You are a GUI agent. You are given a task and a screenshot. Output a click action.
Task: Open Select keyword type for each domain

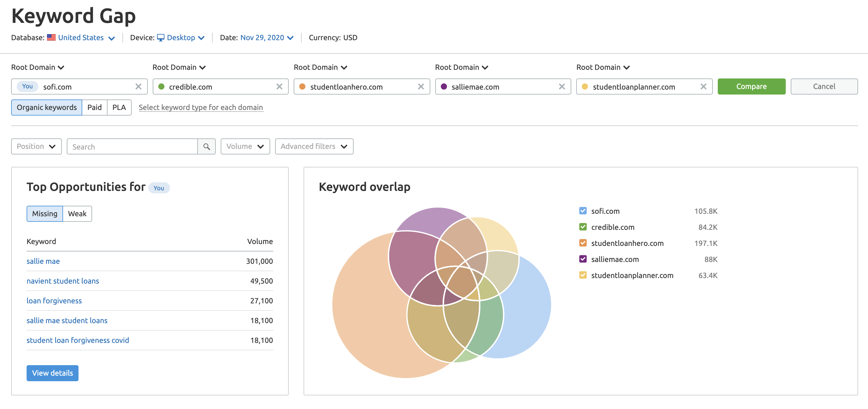[201, 108]
